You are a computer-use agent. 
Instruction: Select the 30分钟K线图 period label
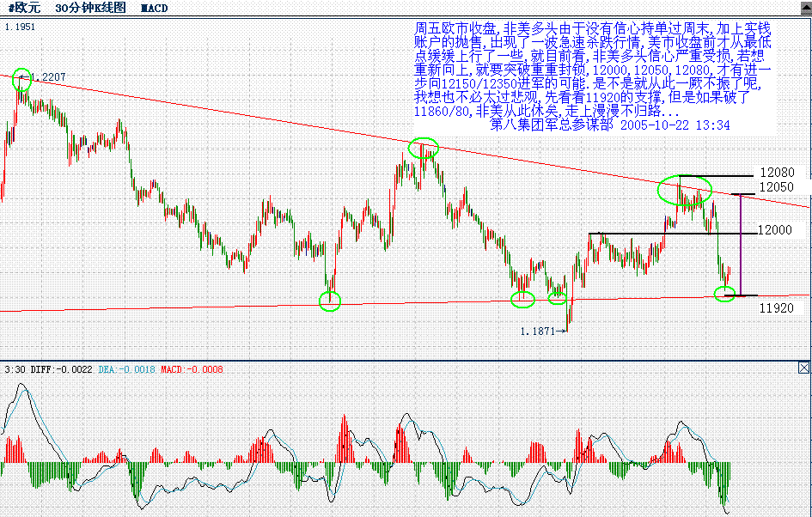pyautogui.click(x=90, y=8)
